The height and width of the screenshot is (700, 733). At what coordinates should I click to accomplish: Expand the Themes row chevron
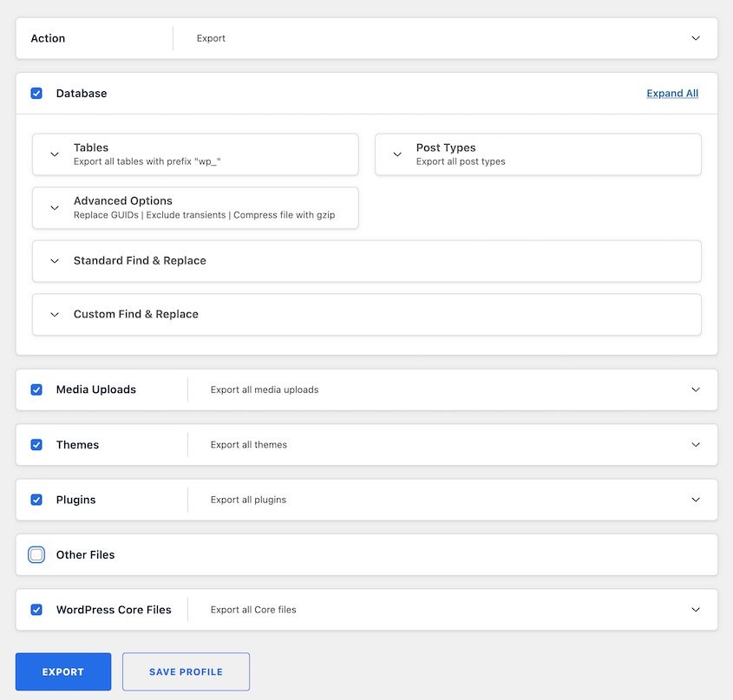696,445
